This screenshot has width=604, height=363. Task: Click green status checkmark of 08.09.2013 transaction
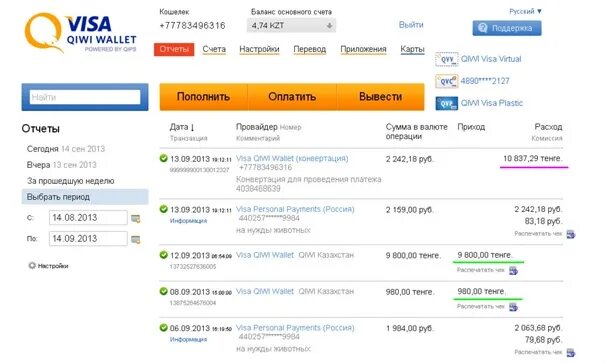click(x=164, y=291)
